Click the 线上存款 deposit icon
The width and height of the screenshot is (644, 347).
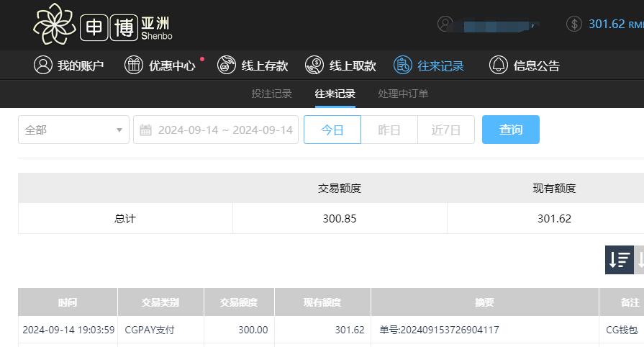pos(227,65)
